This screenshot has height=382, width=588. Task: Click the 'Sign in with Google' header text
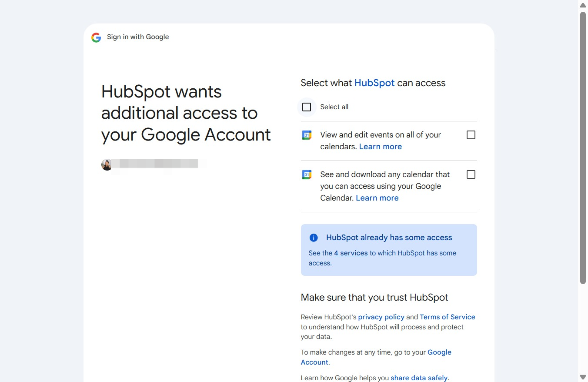point(138,37)
